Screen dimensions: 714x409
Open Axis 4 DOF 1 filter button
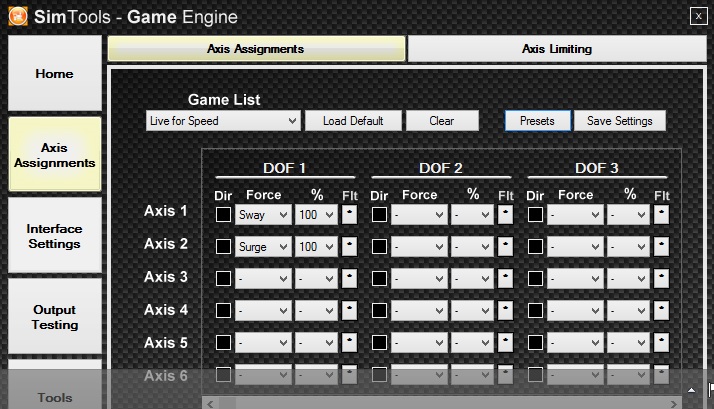pyautogui.click(x=349, y=311)
